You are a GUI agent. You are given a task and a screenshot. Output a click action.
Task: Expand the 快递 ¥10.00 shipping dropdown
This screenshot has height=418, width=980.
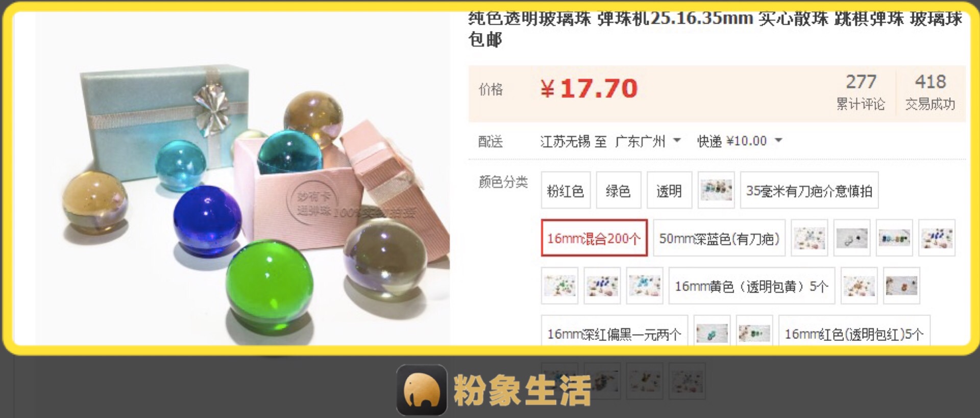tap(740, 141)
